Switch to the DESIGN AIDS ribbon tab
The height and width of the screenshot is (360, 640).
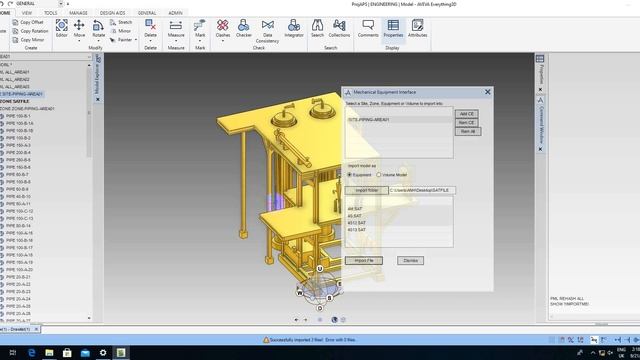tap(112, 13)
